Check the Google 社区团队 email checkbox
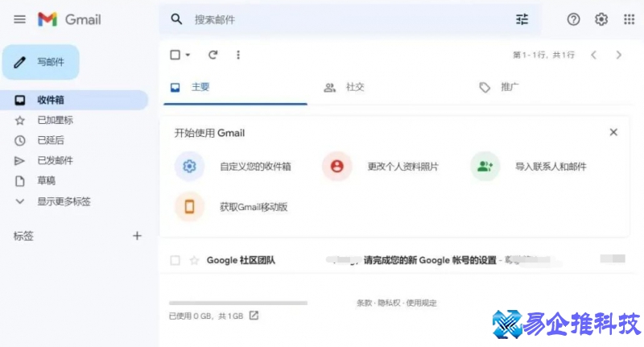Screen dimensions: 644x347 point(175,260)
